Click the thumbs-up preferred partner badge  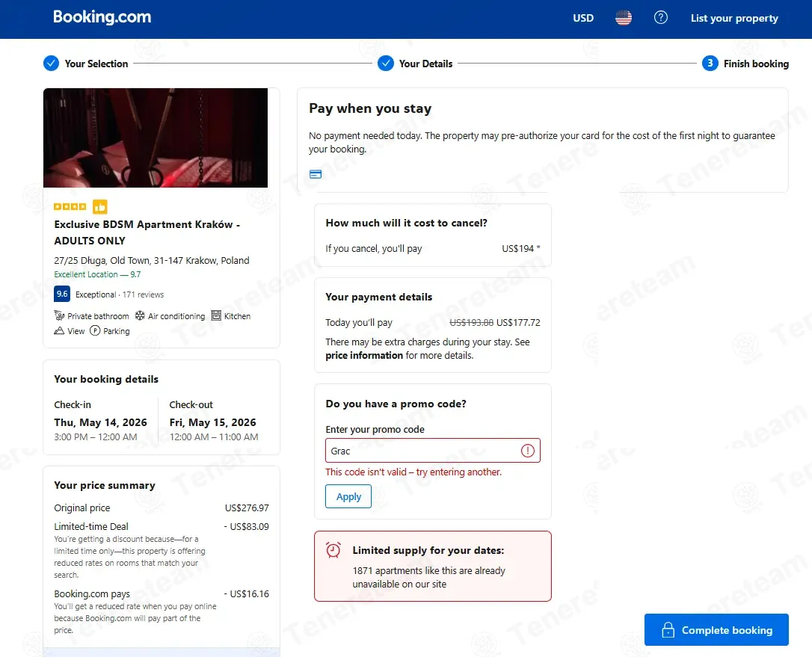click(x=100, y=206)
